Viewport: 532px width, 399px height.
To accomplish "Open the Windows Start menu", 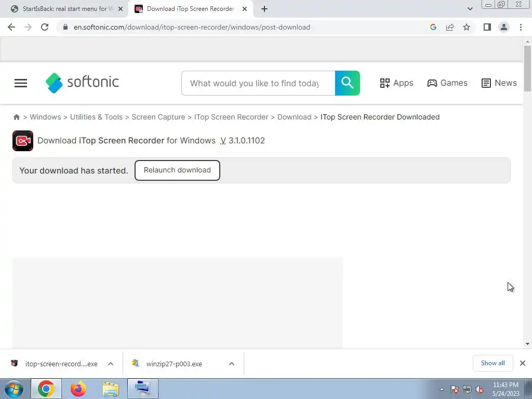I will click(x=14, y=389).
